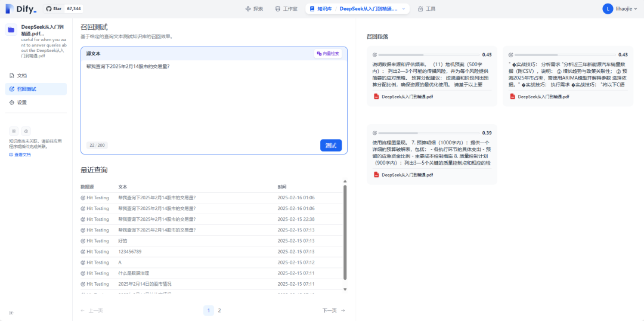644x321 pixels.
Task: Click PDF file icon in 0.43 card
Action: [512, 97]
